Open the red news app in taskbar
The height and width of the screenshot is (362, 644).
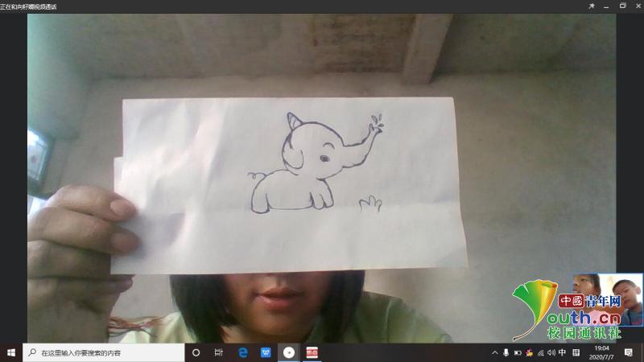[312, 352]
